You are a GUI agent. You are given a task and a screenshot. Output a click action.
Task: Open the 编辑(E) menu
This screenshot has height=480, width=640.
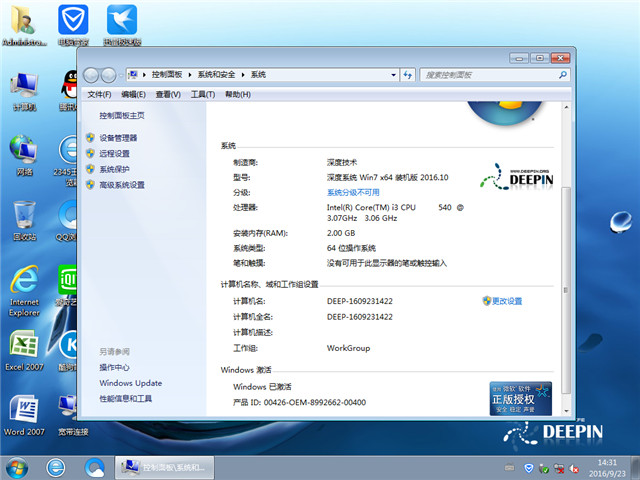[133, 94]
